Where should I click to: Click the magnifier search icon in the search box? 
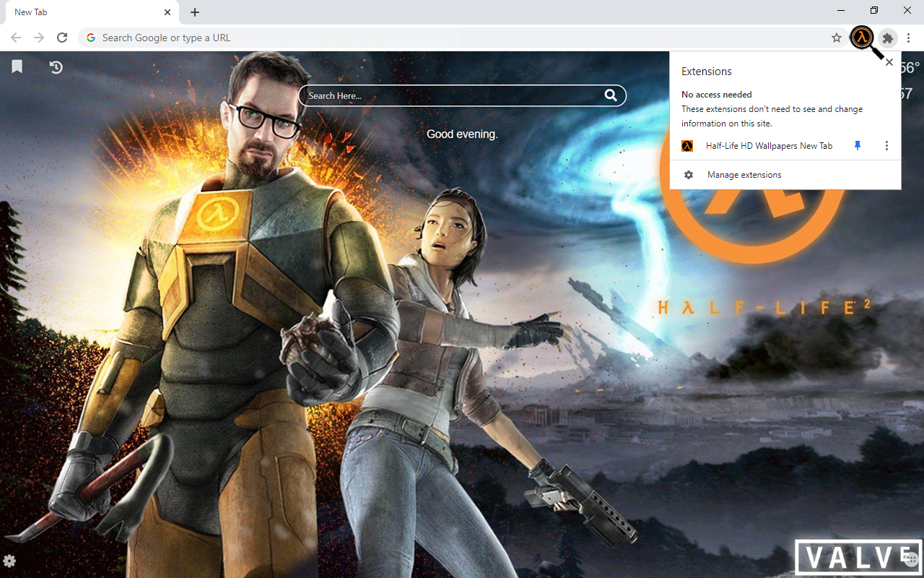click(x=611, y=95)
